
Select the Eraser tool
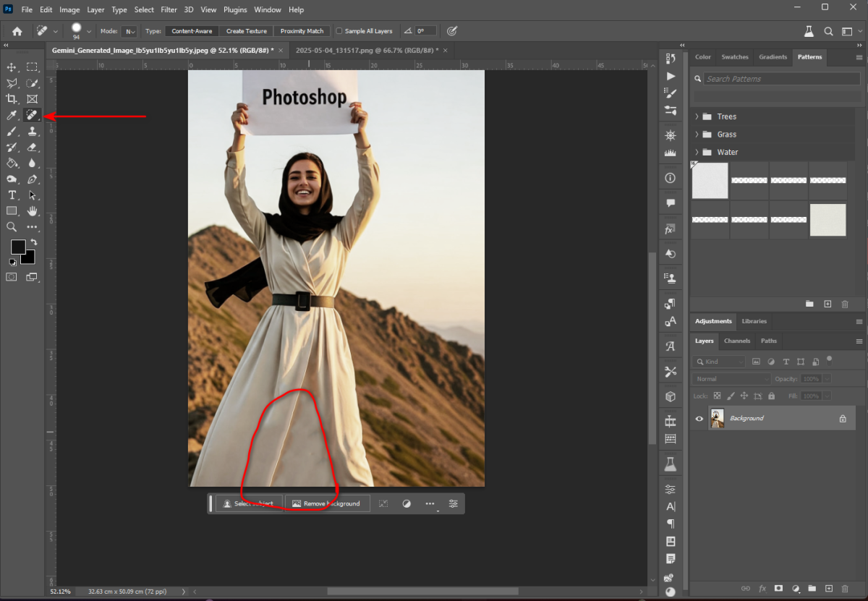(x=33, y=147)
